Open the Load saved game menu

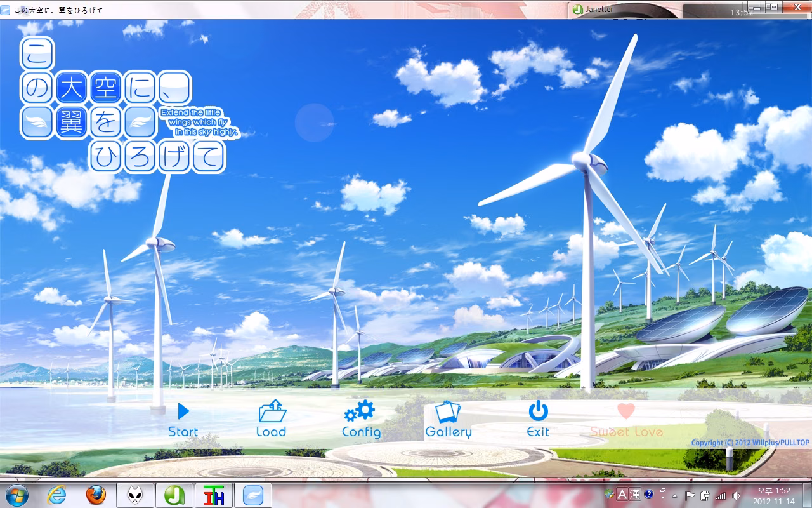point(272,419)
